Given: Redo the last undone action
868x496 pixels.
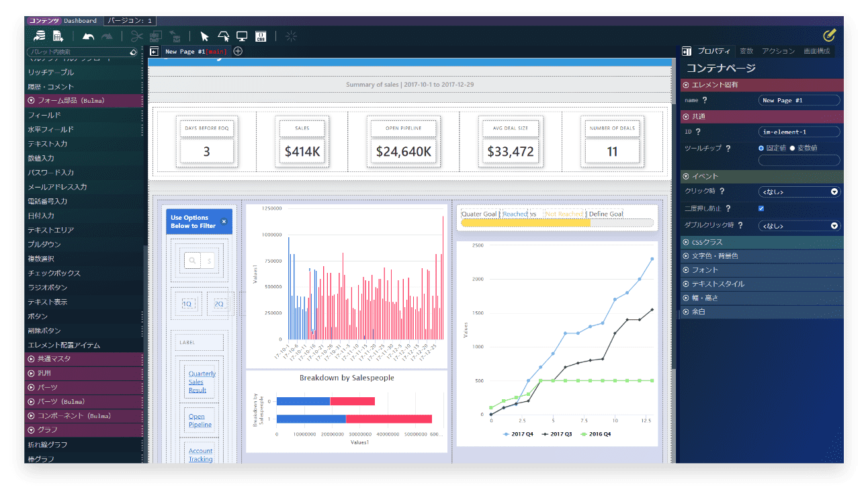Looking at the screenshot, I should click(x=107, y=36).
